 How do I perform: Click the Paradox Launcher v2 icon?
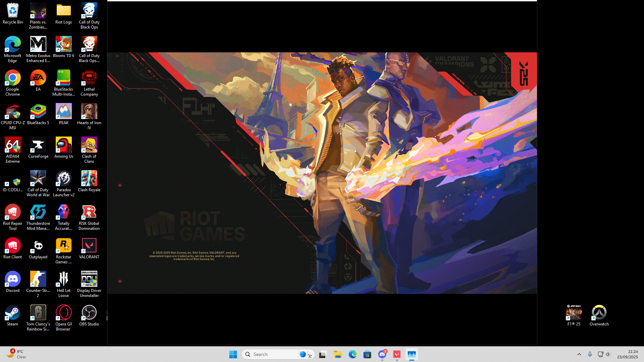64,184
